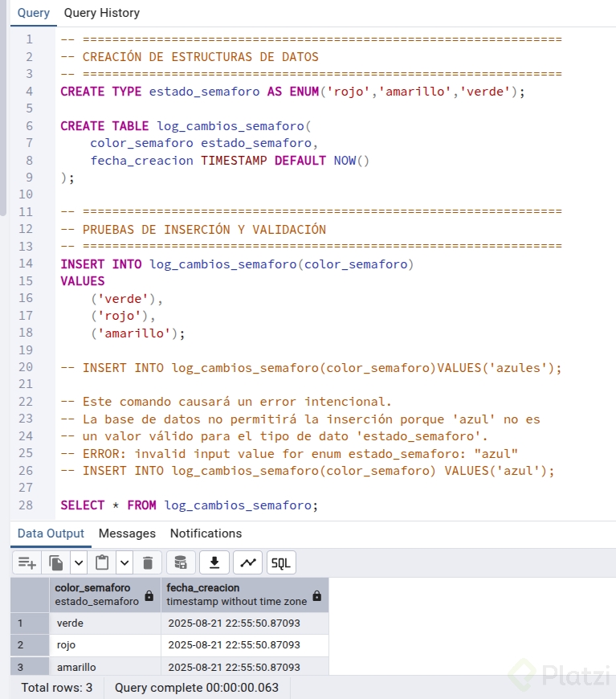Click the timestamp cell in the rojo row
The width and height of the screenshot is (616, 699).
click(245, 645)
